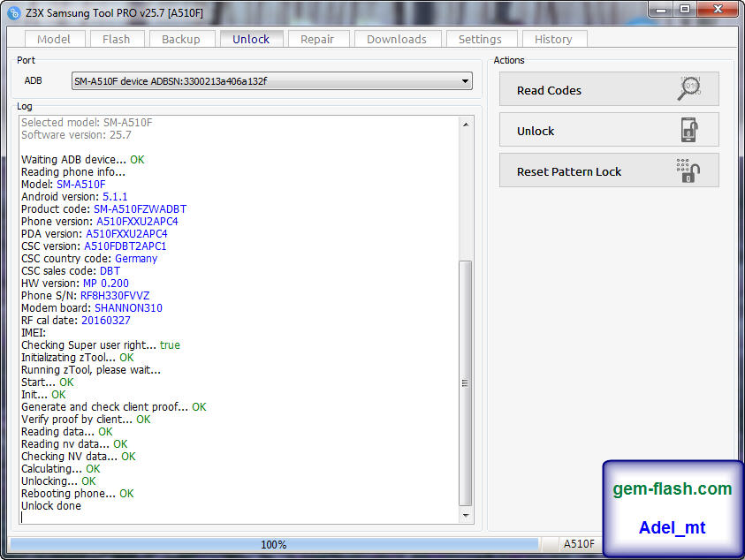Open the Backup tab

tap(181, 39)
